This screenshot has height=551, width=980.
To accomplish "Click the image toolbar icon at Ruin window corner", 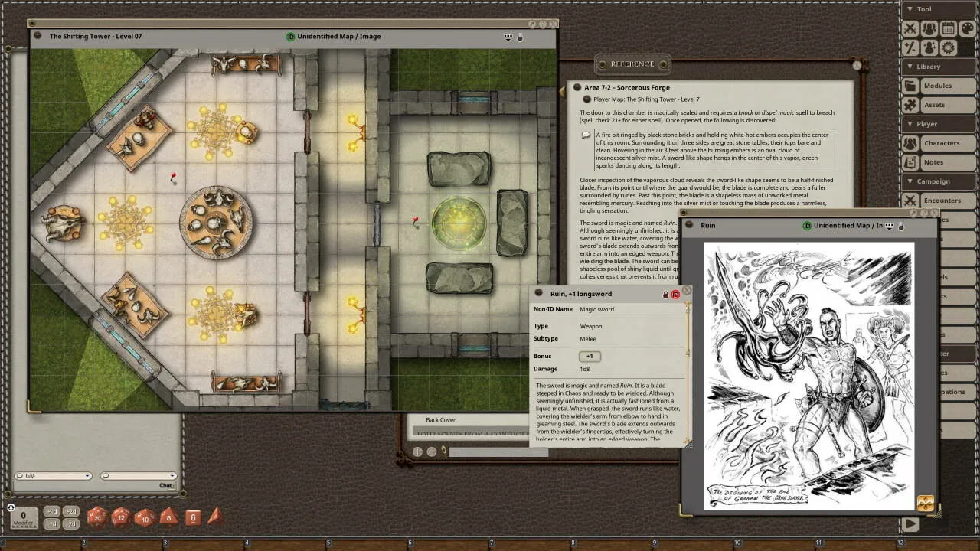I will (x=925, y=503).
